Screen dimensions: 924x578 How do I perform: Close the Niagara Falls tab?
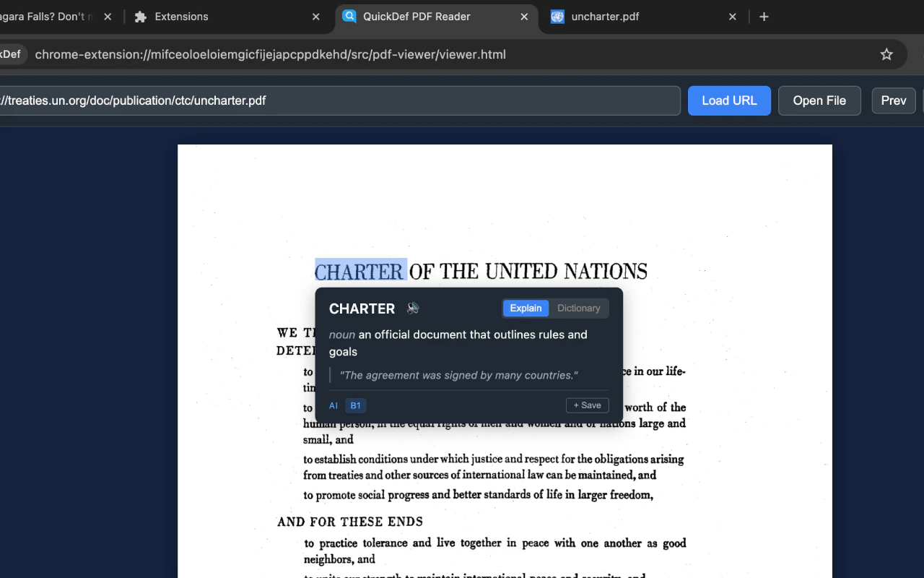click(x=108, y=17)
